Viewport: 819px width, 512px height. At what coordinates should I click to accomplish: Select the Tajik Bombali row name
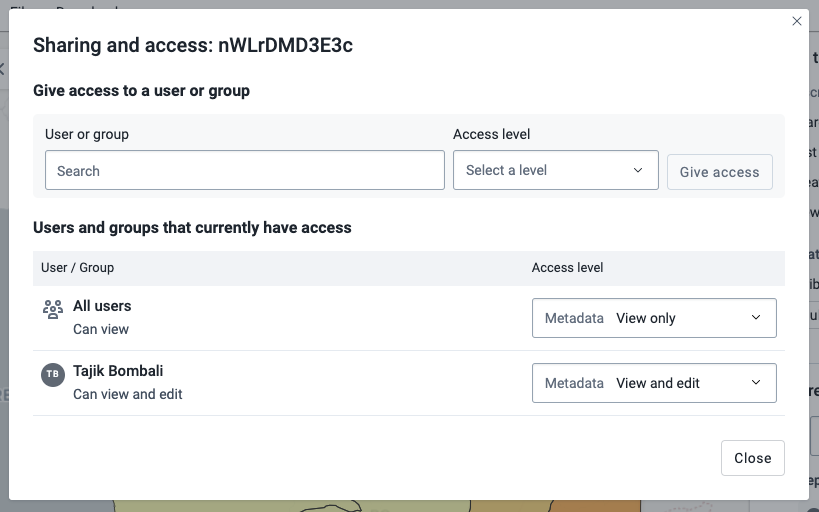point(118,371)
